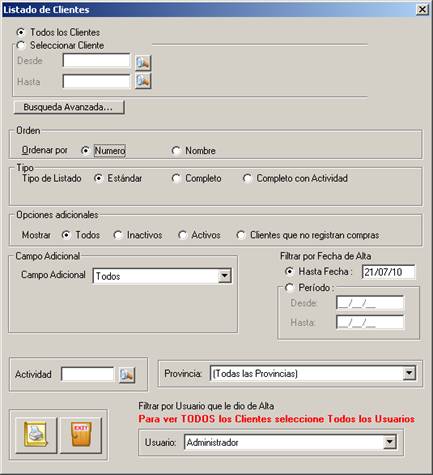Expand the Usuario dropdown arrow

[x=390, y=443]
